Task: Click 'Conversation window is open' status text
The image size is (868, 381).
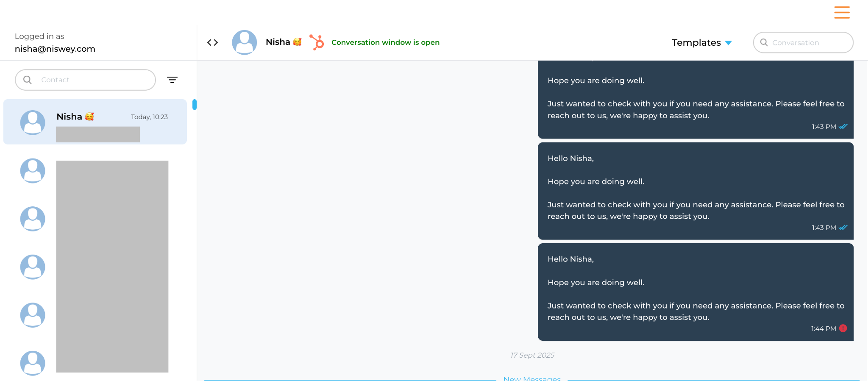Action: tap(385, 42)
